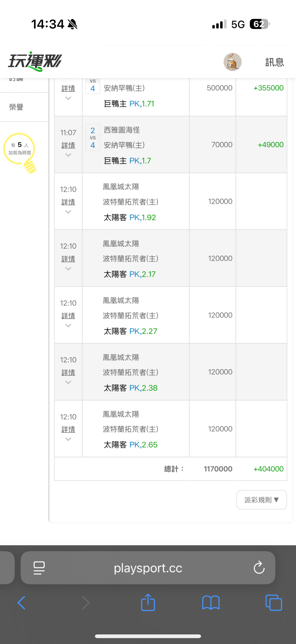Expand the chevron for PK,2.65 bet
296x644 pixels.
(x=68, y=439)
